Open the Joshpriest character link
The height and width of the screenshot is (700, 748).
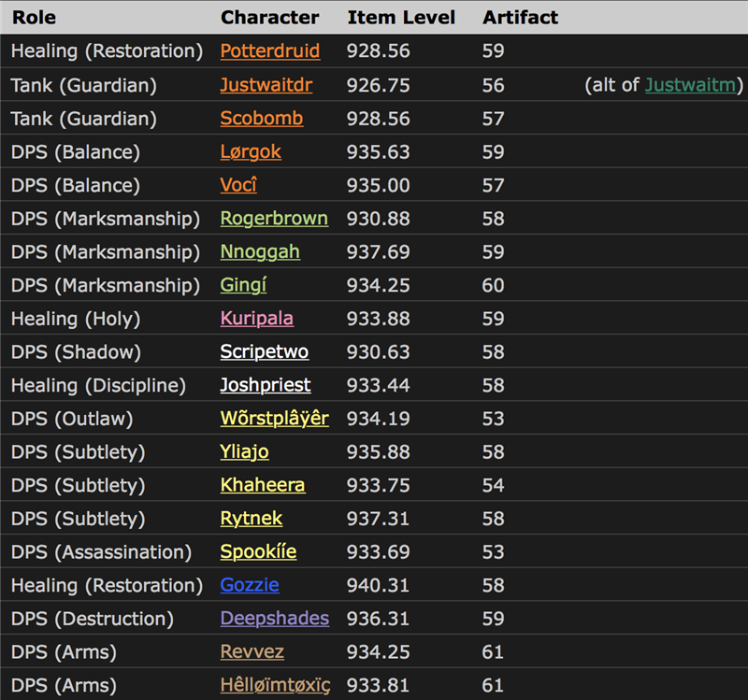[x=266, y=386]
